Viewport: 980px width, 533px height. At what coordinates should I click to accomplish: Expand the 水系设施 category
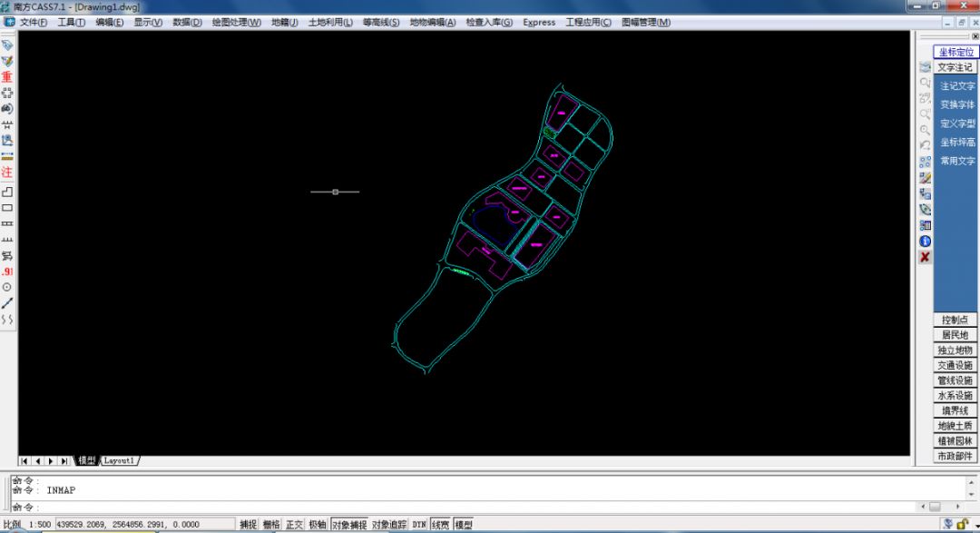tap(955, 395)
